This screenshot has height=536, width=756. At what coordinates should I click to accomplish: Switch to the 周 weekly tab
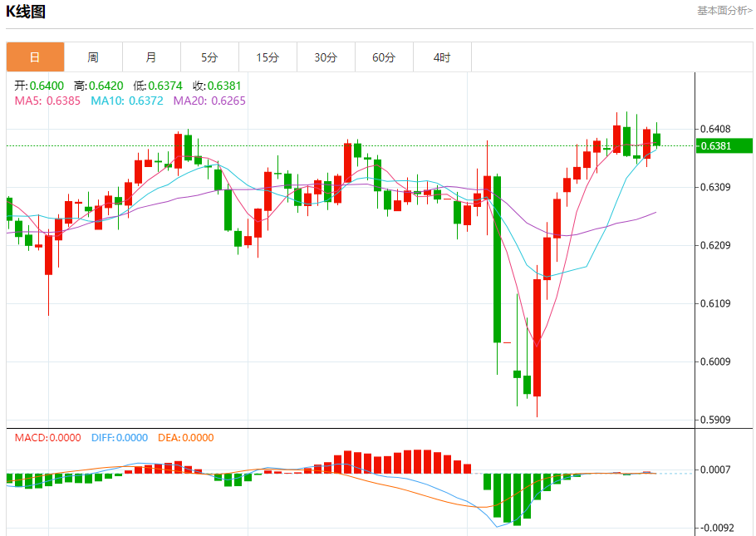click(x=94, y=57)
